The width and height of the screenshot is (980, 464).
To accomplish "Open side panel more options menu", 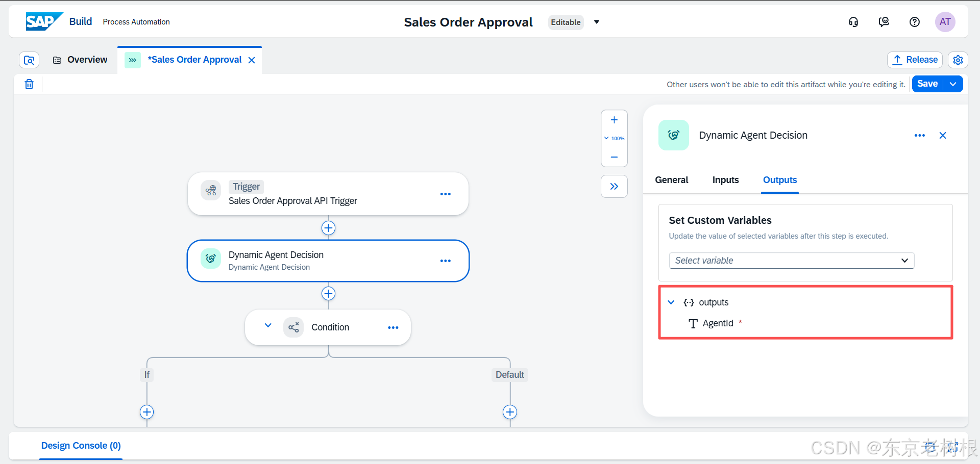I will [x=920, y=135].
